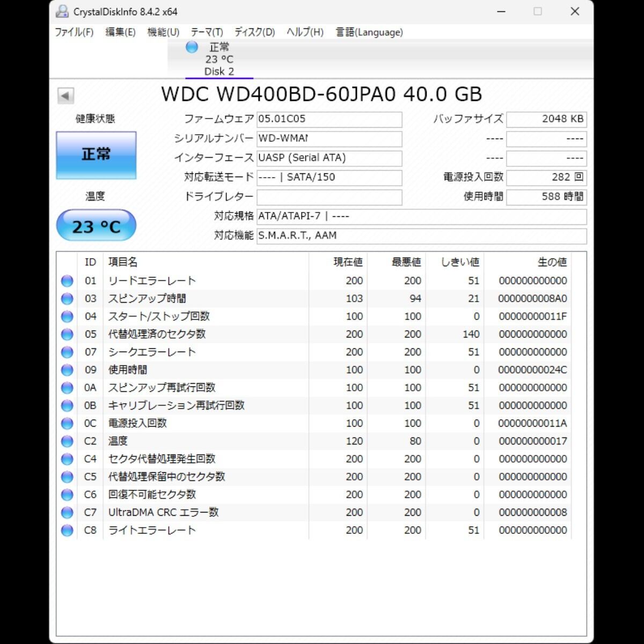The height and width of the screenshot is (644, 644).
Task: Select the Disk 2 drive tab
Action: tap(219, 59)
